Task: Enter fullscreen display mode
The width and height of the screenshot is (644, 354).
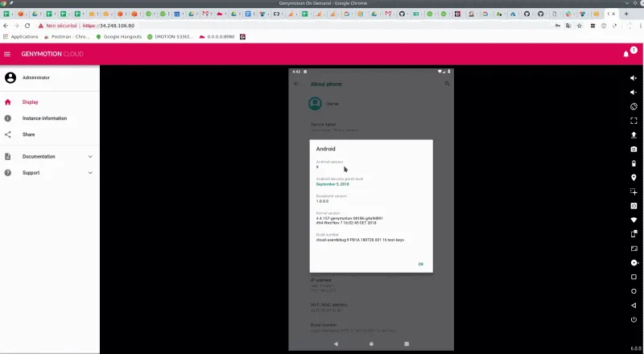Action: pyautogui.click(x=634, y=121)
